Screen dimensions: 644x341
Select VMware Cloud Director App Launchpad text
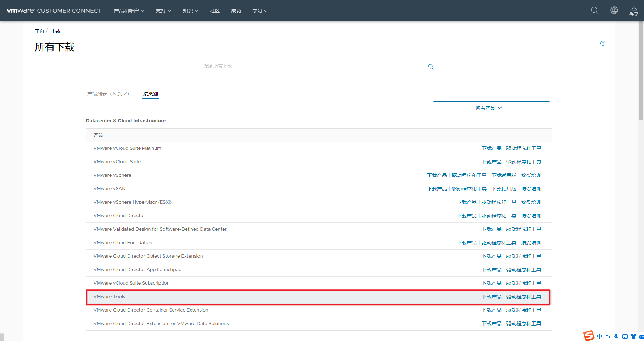tap(138, 270)
